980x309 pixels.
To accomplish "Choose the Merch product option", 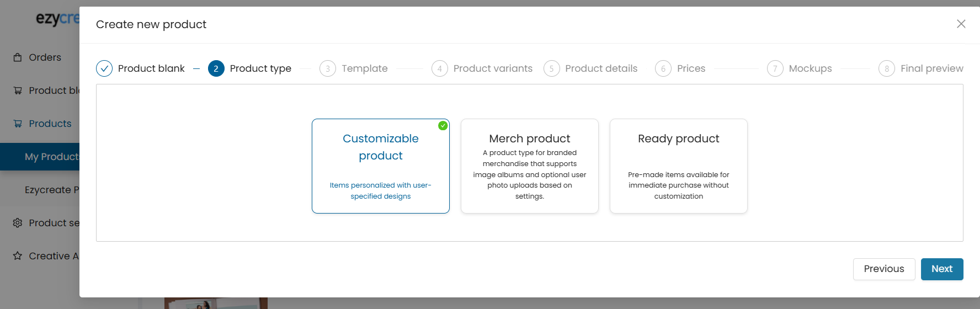I will [x=530, y=166].
